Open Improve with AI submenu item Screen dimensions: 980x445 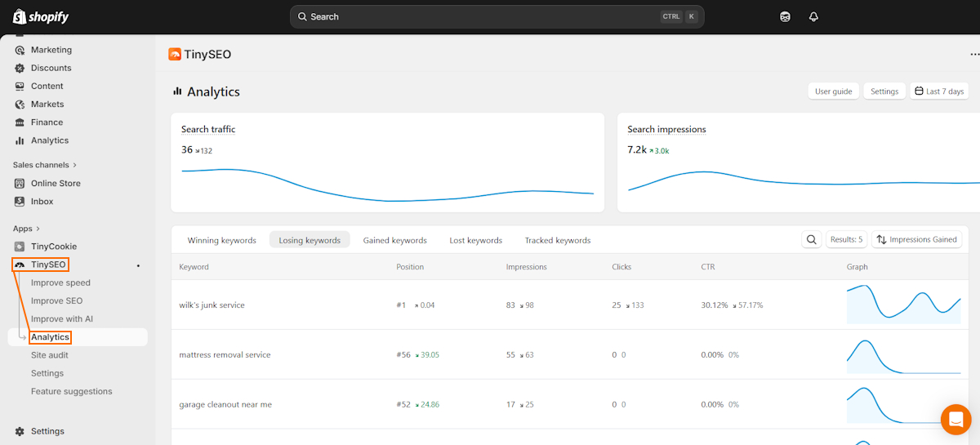tap(62, 318)
